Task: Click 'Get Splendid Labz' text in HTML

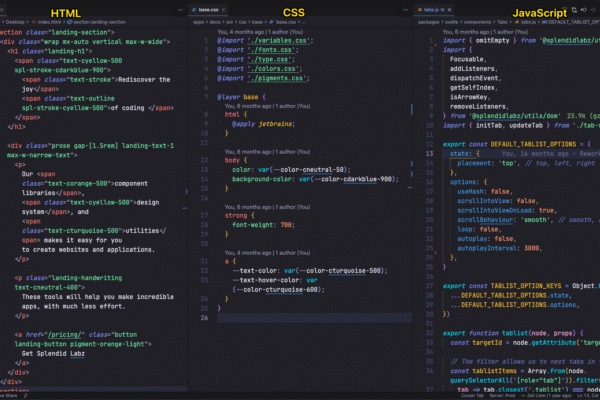Action: 53,354
